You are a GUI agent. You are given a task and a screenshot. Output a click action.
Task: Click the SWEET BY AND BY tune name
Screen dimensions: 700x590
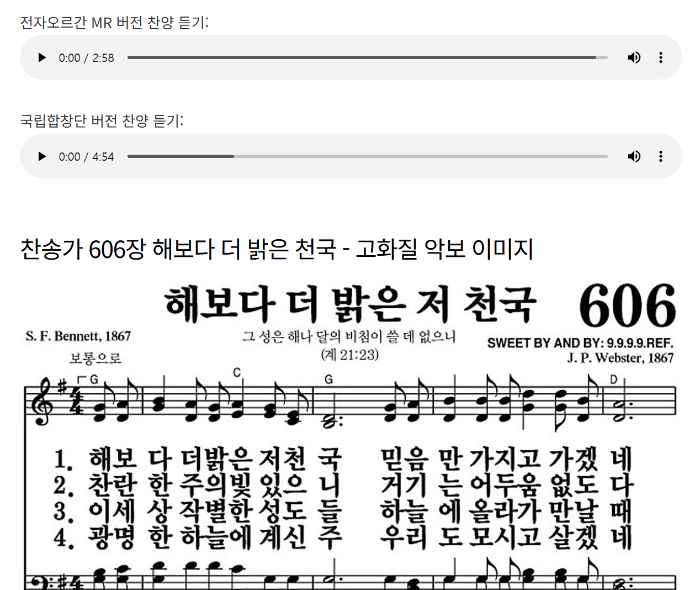pyautogui.click(x=580, y=343)
